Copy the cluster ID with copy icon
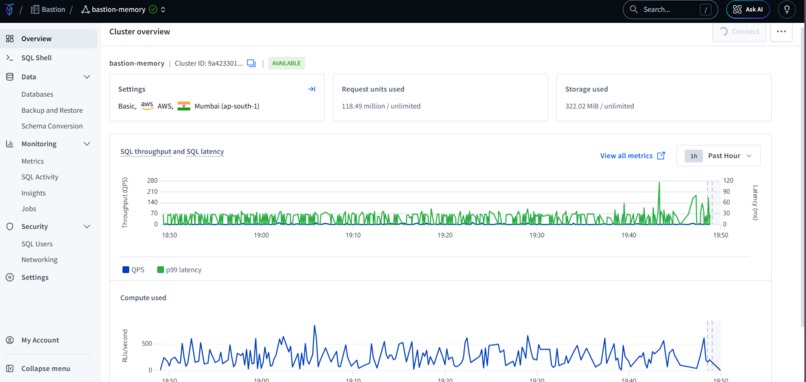 [x=251, y=63]
